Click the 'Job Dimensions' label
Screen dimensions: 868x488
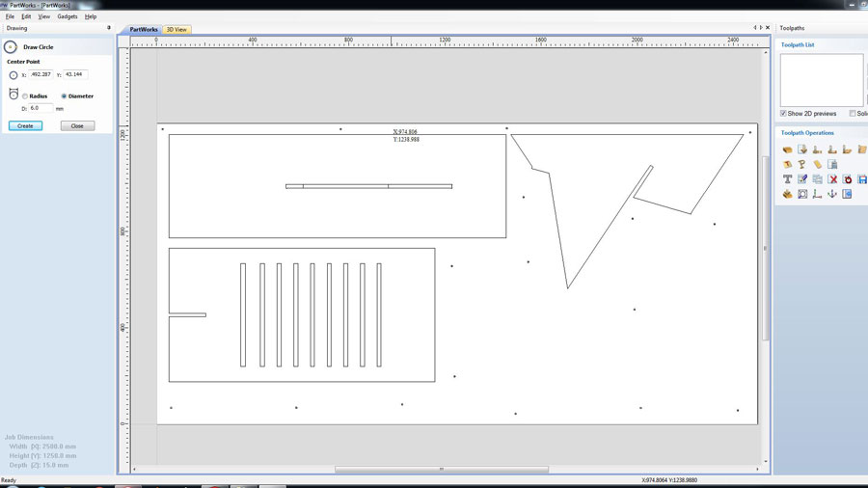[29, 437]
